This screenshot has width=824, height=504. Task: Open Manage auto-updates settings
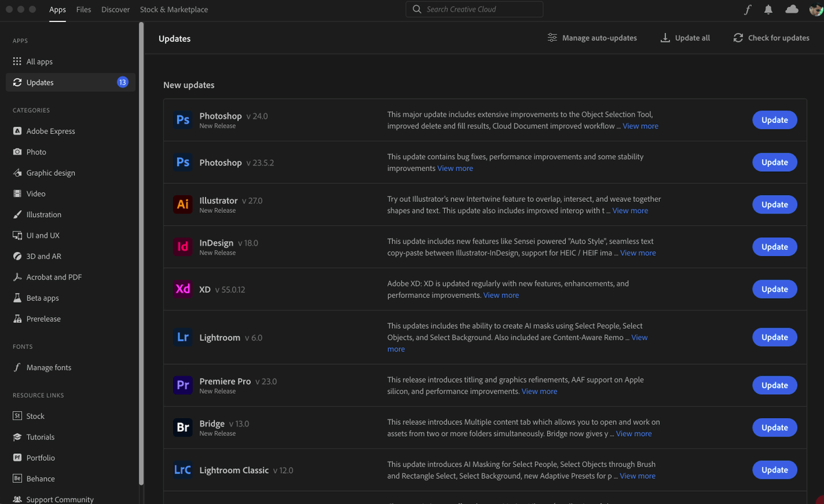point(592,38)
